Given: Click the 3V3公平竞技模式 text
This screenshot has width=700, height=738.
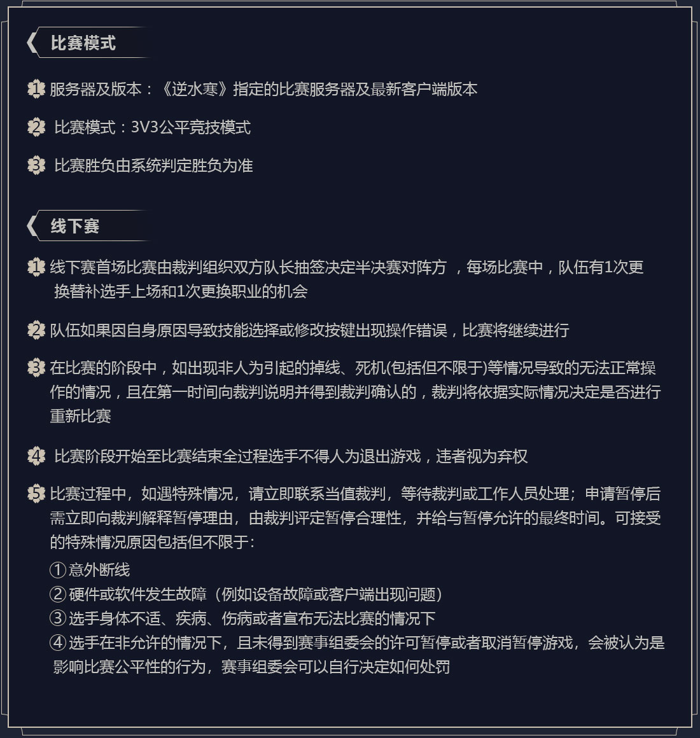Looking at the screenshot, I should 191,127.
